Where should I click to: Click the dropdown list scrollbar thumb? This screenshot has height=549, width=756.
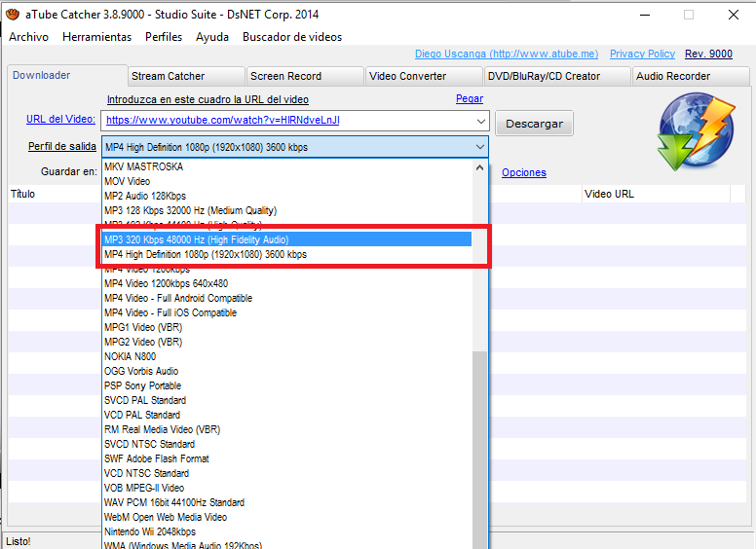click(479, 451)
